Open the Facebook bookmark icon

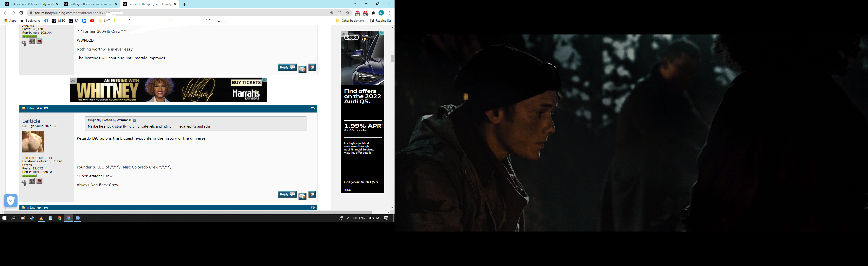click(47, 21)
